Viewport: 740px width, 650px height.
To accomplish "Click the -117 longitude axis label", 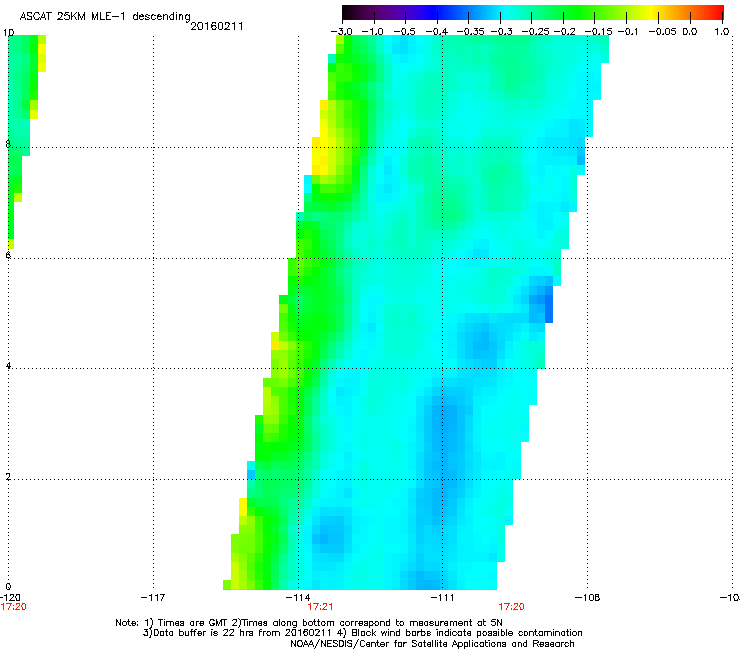I will pos(153,598).
